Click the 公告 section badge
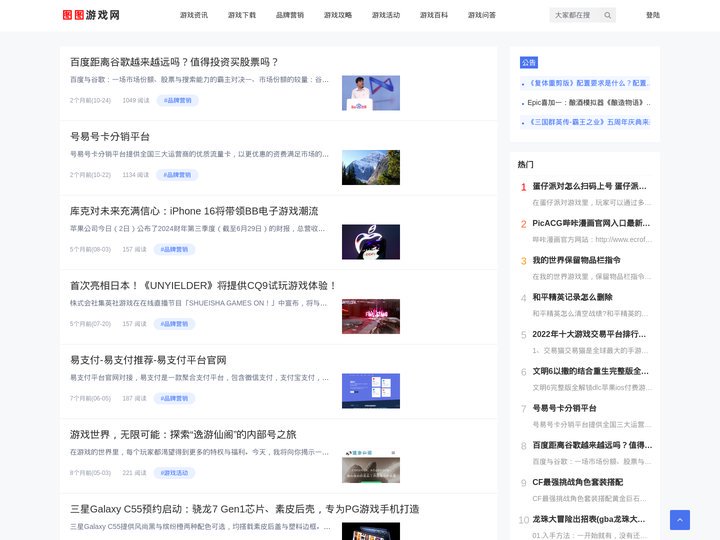The image size is (720, 540). tap(529, 62)
